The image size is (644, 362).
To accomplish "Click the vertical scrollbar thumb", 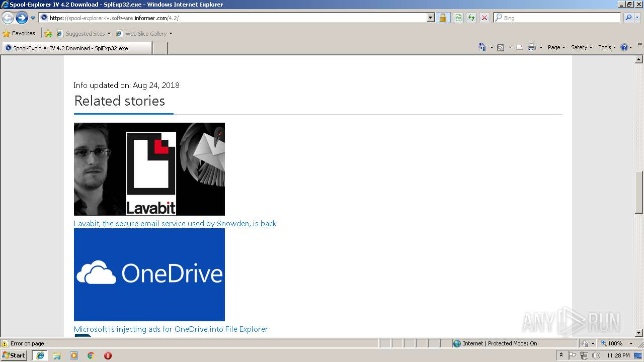I will (x=639, y=192).
